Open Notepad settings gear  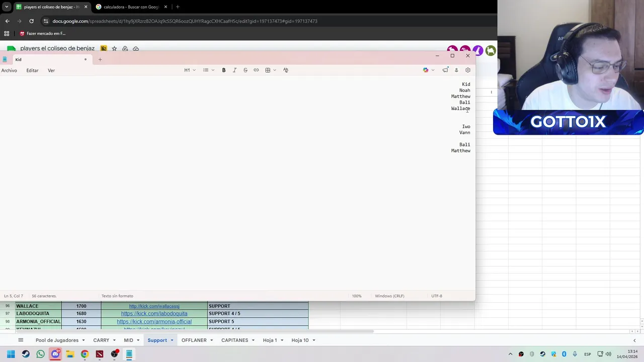[x=468, y=70]
